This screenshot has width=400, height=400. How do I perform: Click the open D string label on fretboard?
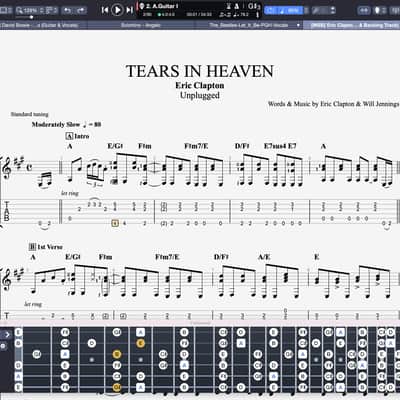[x=18, y=365]
